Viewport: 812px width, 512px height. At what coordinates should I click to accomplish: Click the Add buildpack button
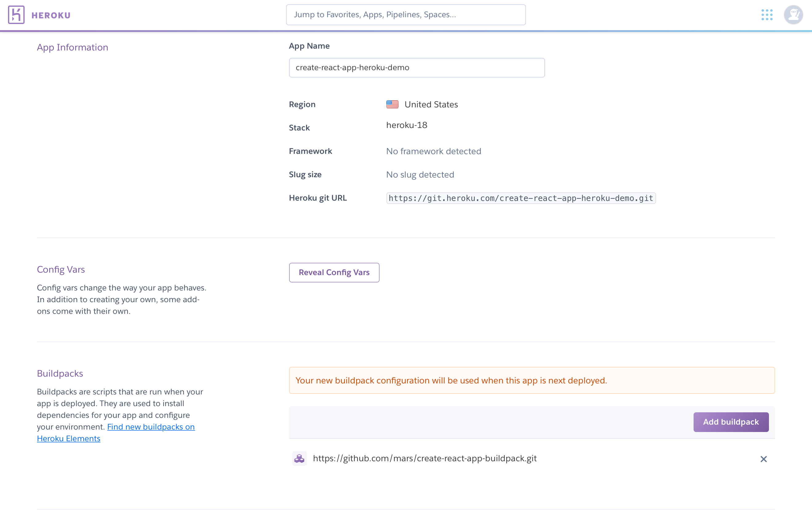[731, 422]
